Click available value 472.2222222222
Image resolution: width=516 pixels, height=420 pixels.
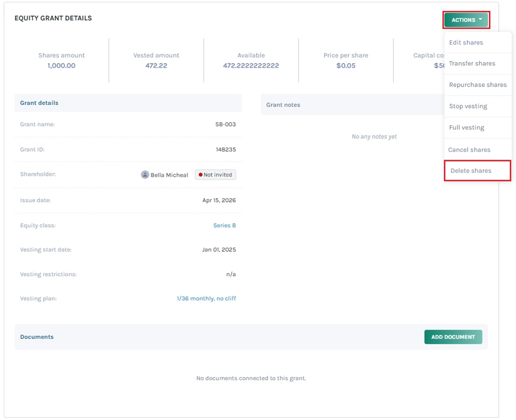click(251, 65)
